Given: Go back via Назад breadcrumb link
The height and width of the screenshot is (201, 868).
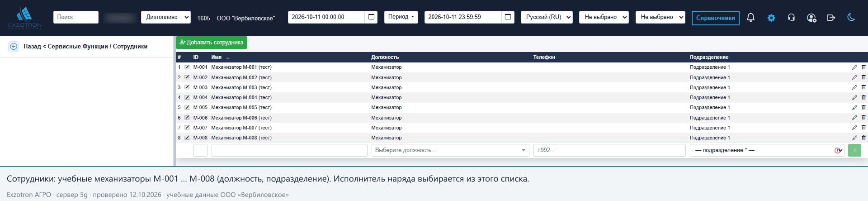Looking at the screenshot, I should (x=32, y=46).
